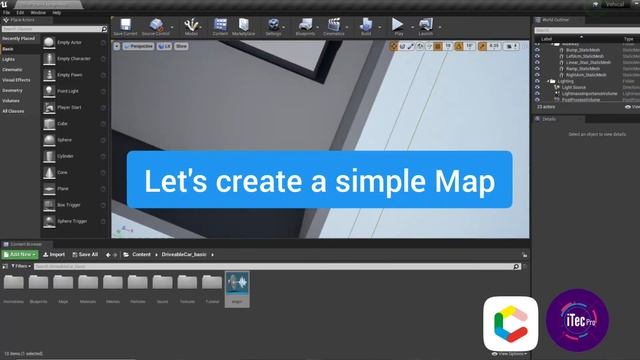Viewport: 640px width, 360px height.
Task: Toggle visibility of RightArm_StaticMesh actor
Action: tap(537, 75)
